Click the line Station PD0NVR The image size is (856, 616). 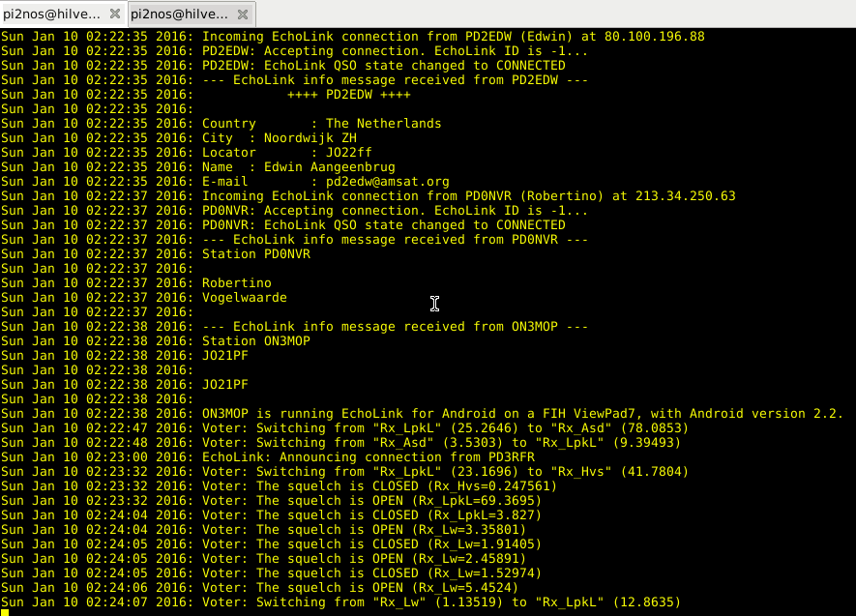pos(256,254)
